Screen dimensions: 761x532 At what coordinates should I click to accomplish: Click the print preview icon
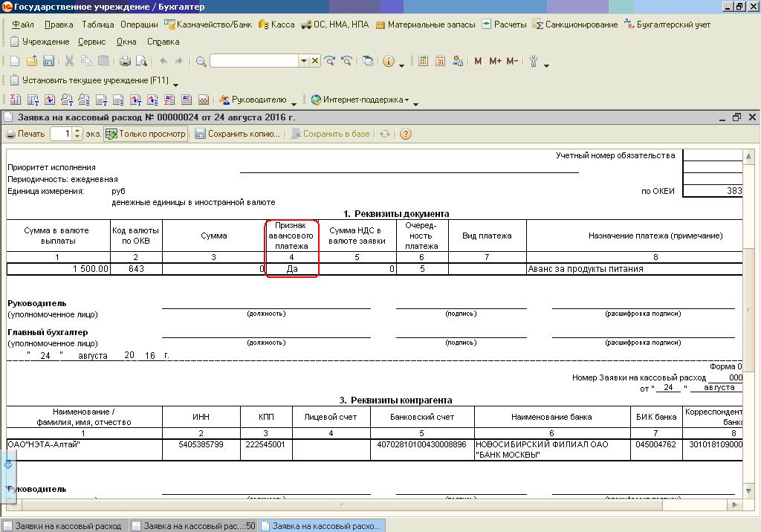pyautogui.click(x=140, y=61)
